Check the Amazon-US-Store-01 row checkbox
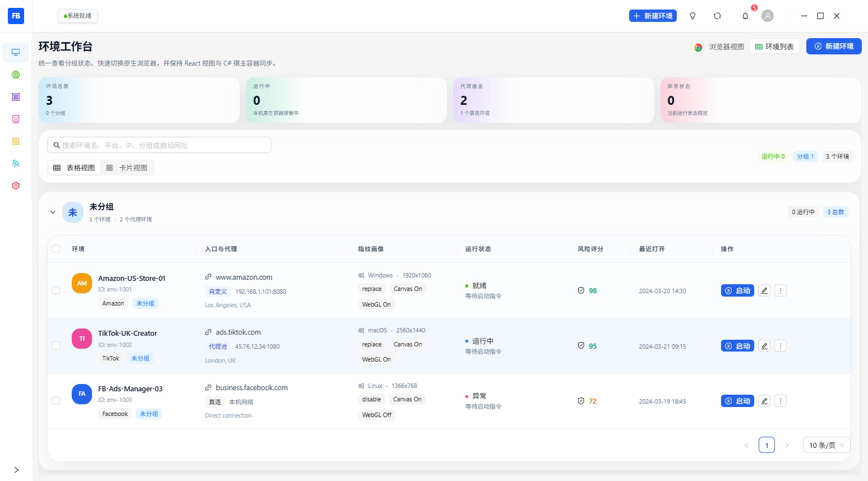 click(56, 290)
